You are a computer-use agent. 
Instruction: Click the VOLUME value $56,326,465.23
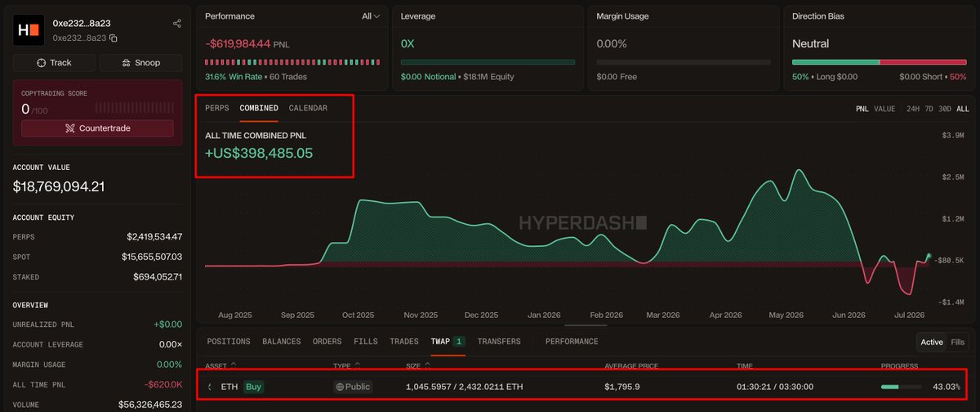152,405
